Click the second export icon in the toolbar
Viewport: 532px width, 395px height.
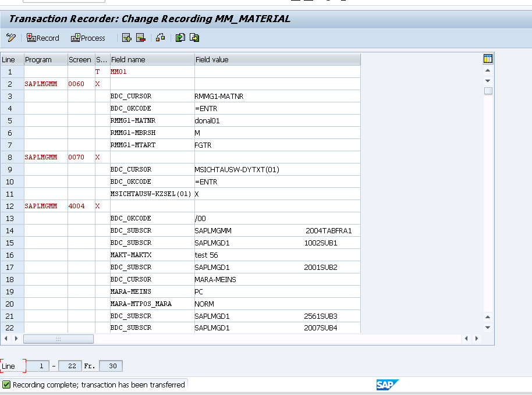tap(194, 38)
